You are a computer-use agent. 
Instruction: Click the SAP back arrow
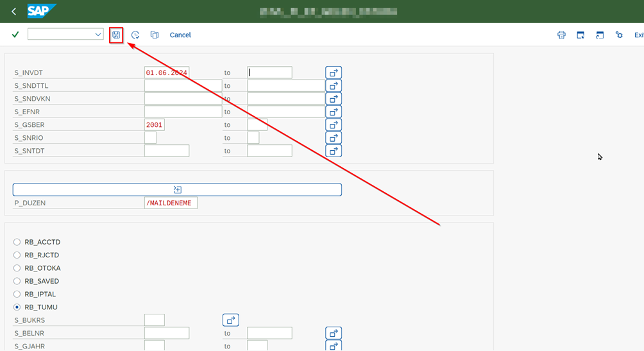[13, 12]
